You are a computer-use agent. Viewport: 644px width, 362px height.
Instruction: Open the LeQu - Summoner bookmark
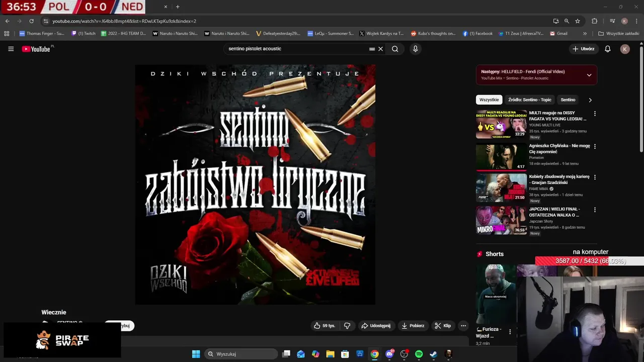(331, 34)
